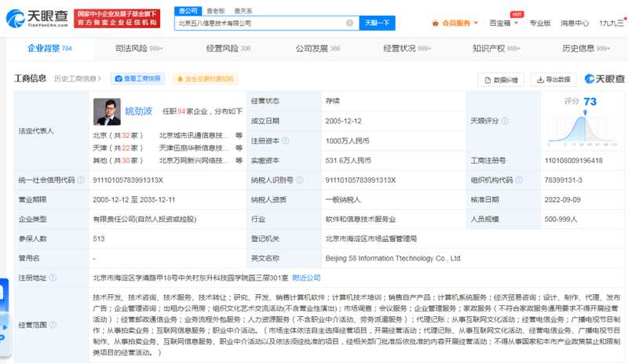Click help icon next to 组织机构代码

click(519, 180)
